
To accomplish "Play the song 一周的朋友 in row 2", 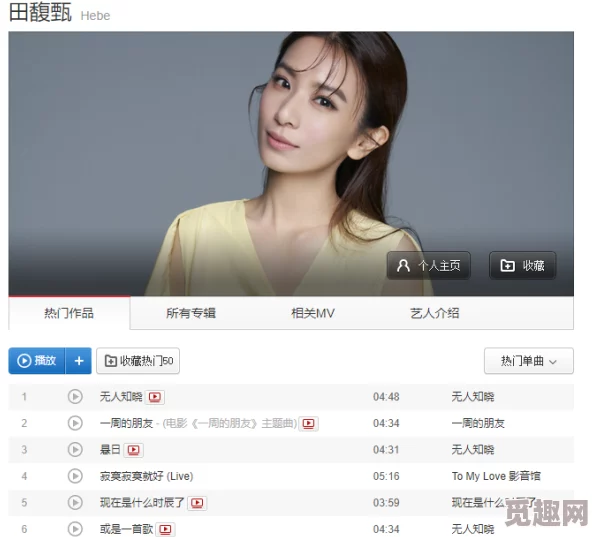I will pos(75,423).
